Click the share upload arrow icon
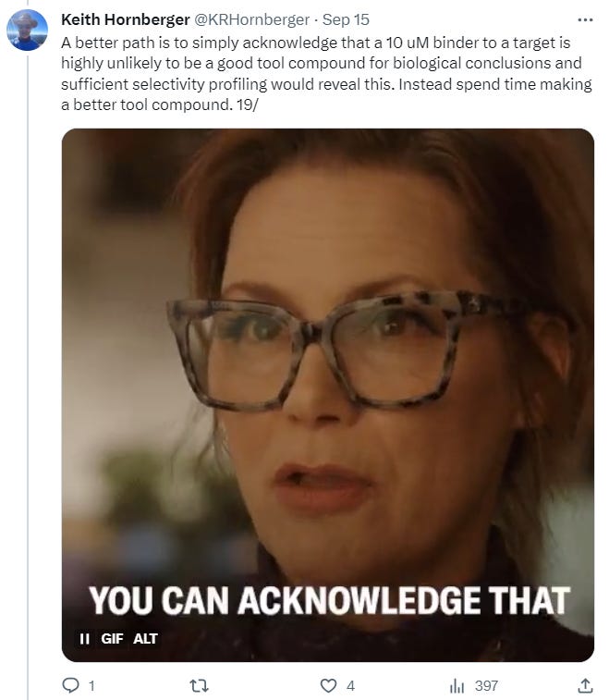609x700 pixels. [585, 685]
